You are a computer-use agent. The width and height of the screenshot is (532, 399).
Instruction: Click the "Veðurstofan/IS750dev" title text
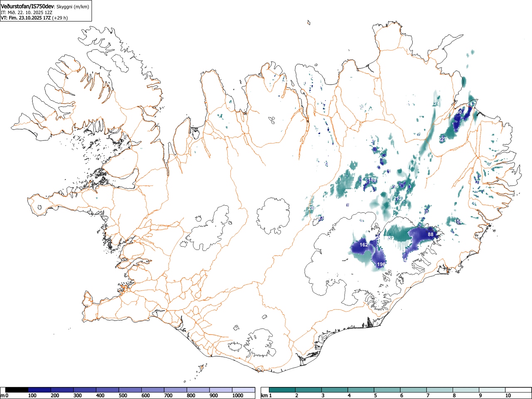(27, 6)
